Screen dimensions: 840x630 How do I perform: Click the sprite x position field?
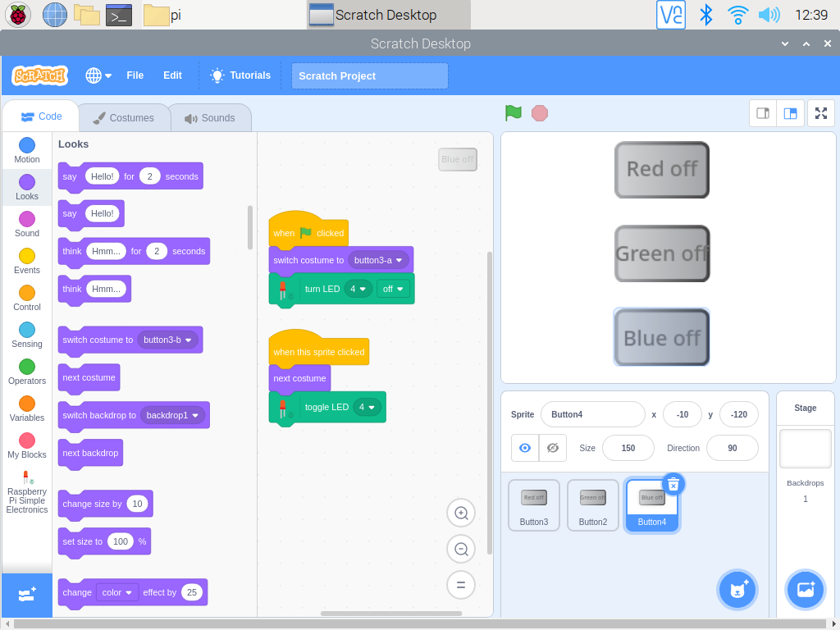682,414
